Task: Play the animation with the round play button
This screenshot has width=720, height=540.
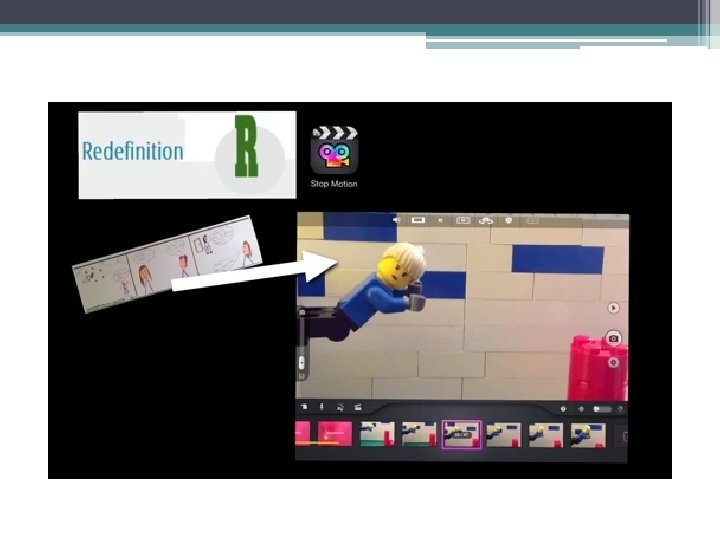Action: (613, 308)
